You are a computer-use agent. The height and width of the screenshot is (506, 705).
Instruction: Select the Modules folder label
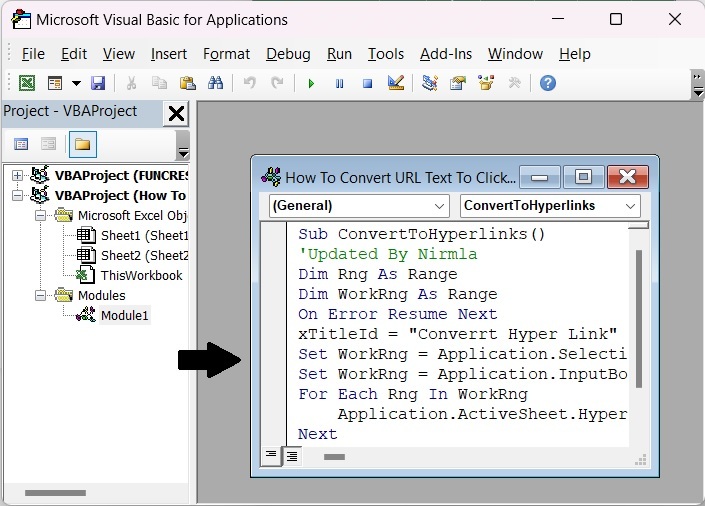tap(102, 296)
